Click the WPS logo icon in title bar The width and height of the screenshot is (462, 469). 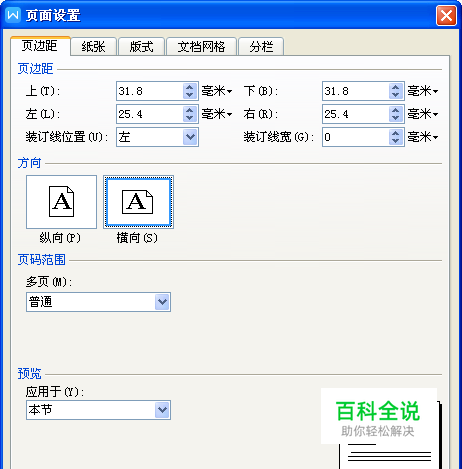pyautogui.click(x=13, y=15)
